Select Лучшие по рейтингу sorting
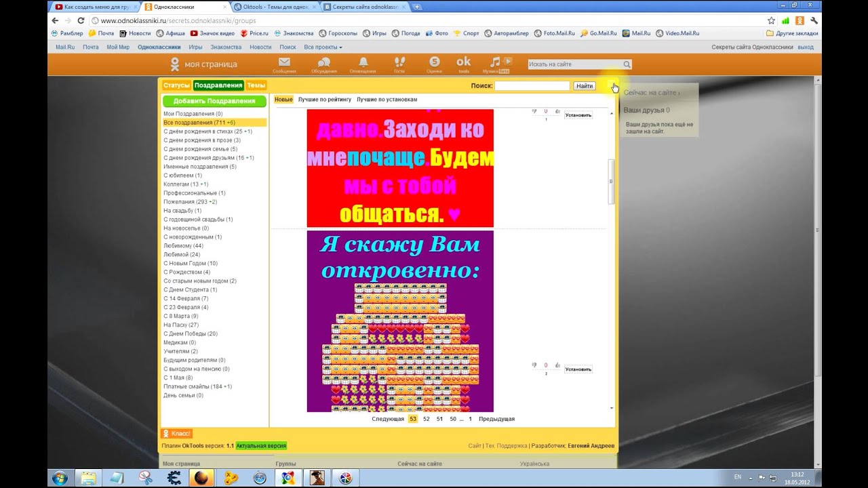 click(x=325, y=100)
